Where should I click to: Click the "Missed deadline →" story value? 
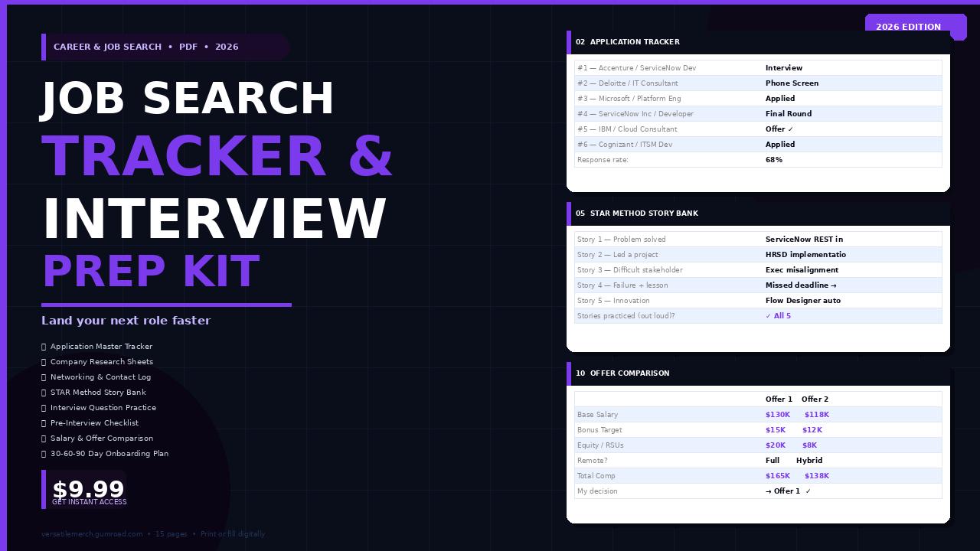coord(801,285)
